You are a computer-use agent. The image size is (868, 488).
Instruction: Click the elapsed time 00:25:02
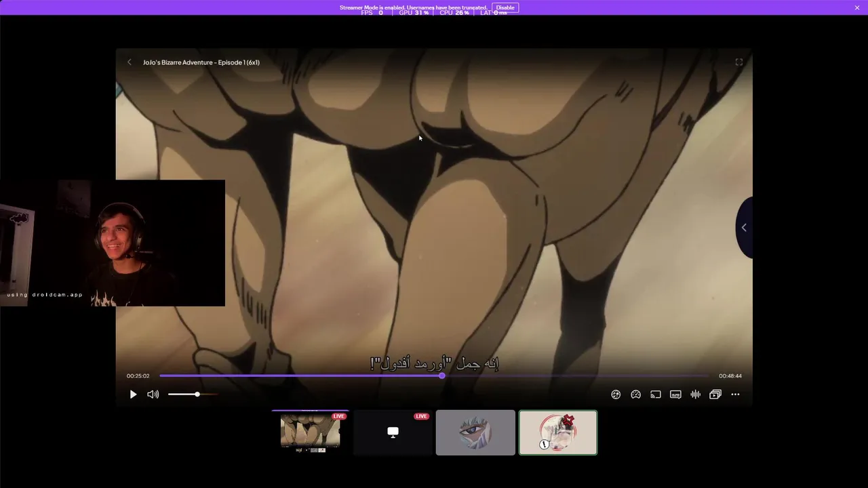click(x=138, y=376)
